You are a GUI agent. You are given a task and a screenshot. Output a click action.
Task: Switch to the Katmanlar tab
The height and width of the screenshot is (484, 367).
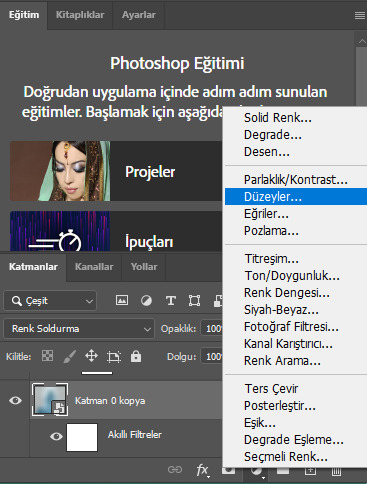33,267
